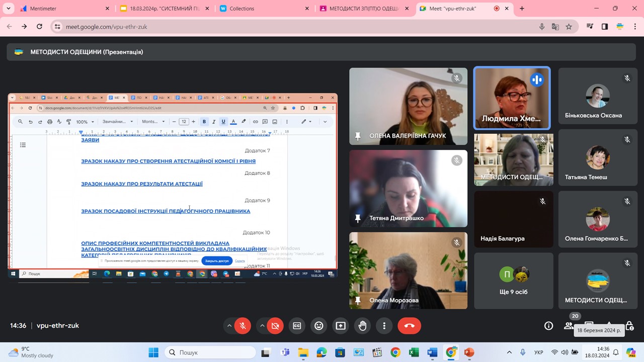The width and height of the screenshot is (644, 362).
Task: Expand the microphone audio settings arrow
Action: click(229, 326)
